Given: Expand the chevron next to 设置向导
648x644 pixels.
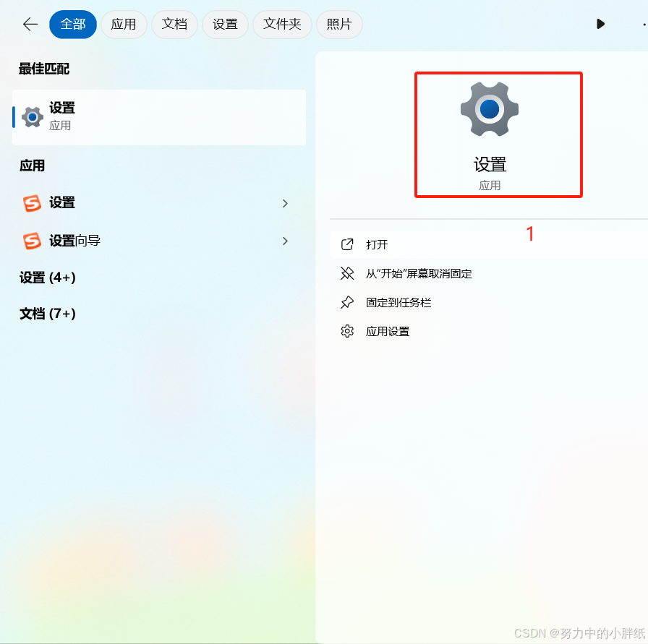Looking at the screenshot, I should (285, 241).
